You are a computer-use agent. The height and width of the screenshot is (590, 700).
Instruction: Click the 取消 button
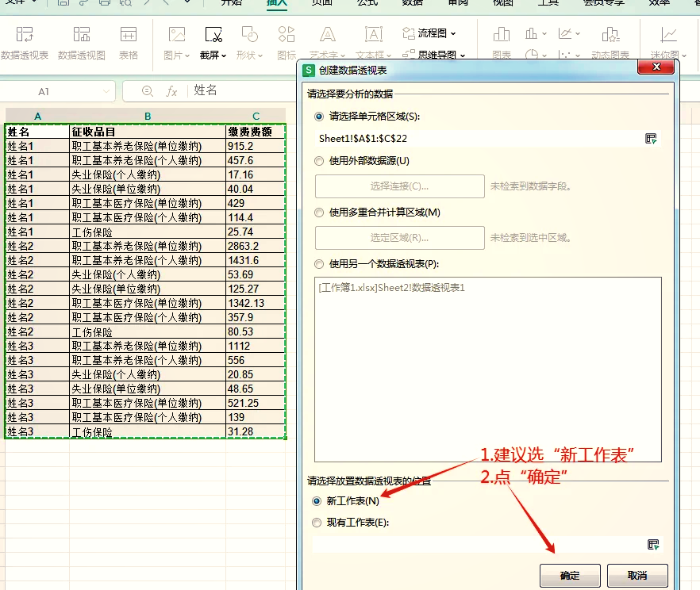click(x=637, y=576)
